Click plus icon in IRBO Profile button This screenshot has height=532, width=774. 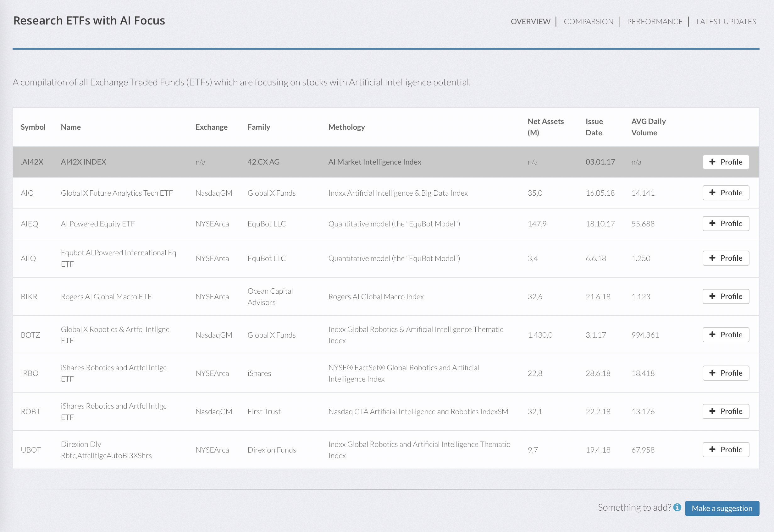[712, 373]
